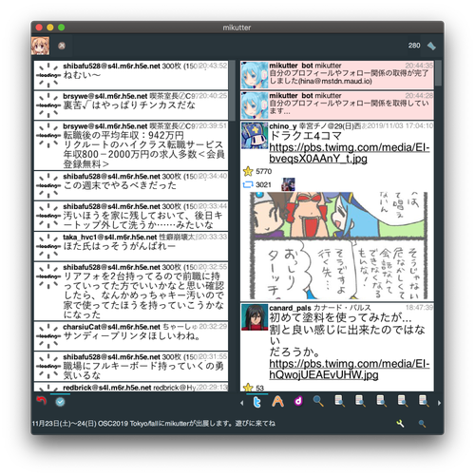Click the OSC2019 Tokyo/fall status message
Image resolution: width=475 pixels, height=476 pixels.
pos(154,424)
